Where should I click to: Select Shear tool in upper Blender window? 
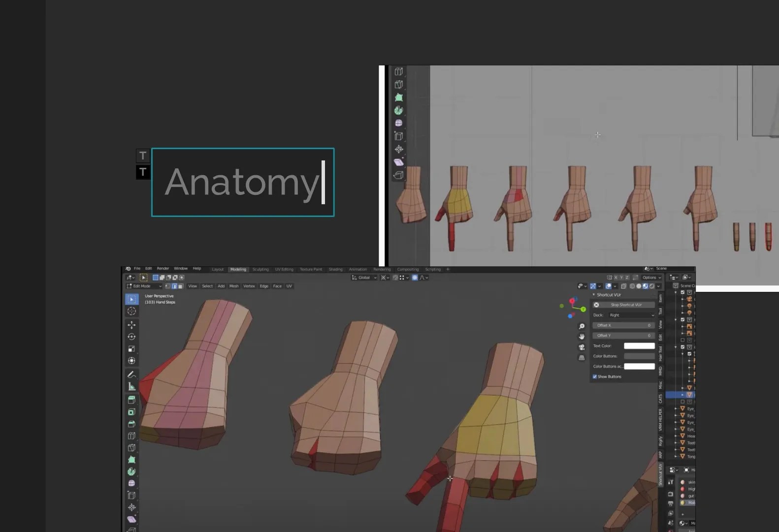(x=399, y=162)
